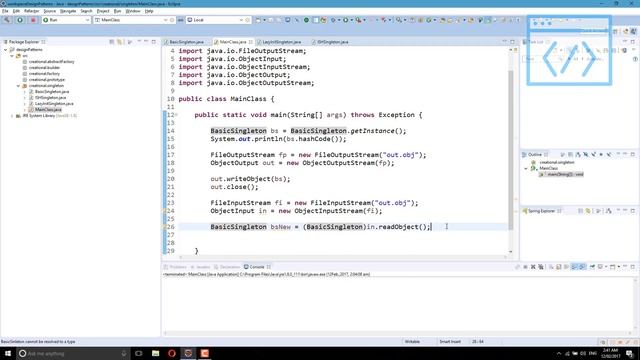The height and width of the screenshot is (360, 640).
Task: Open the Refactor menu
Action: [x=31, y=11]
